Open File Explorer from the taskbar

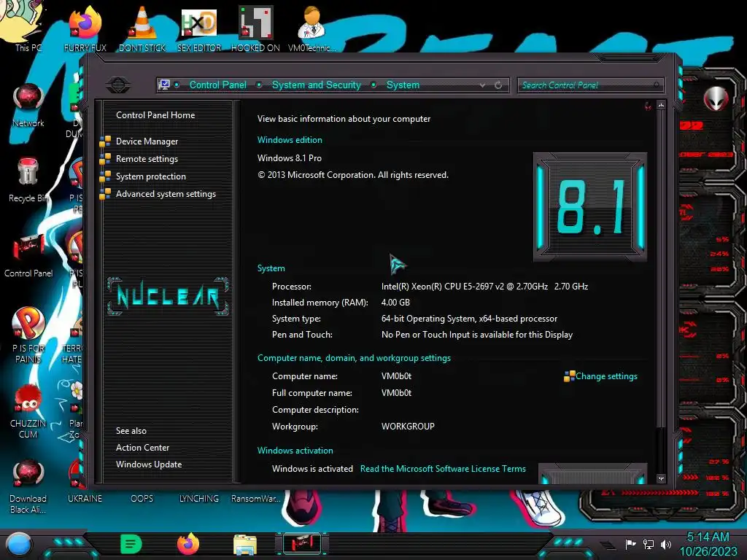245,544
